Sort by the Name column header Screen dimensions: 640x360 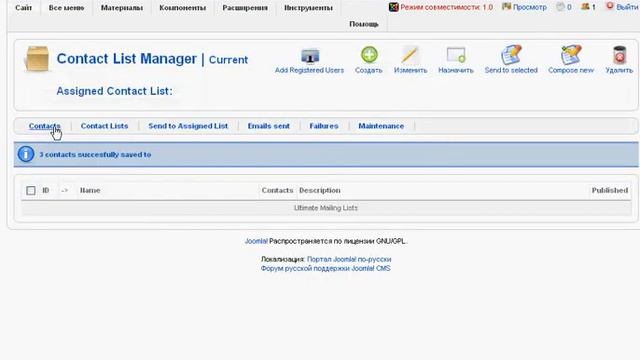coord(90,190)
